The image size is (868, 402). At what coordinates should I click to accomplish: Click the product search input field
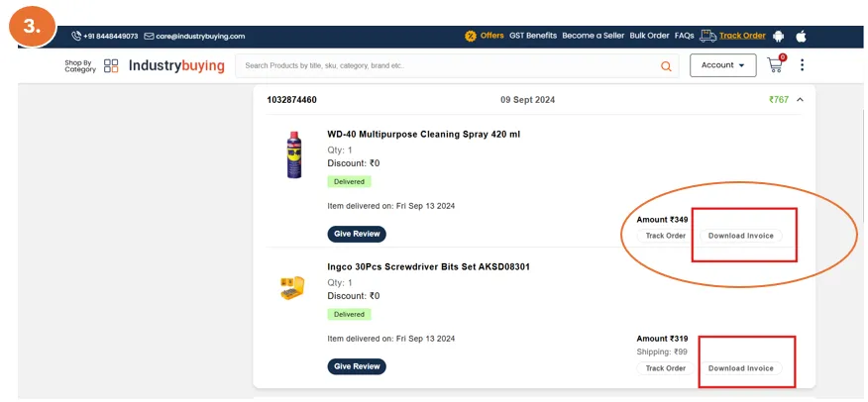click(x=446, y=66)
